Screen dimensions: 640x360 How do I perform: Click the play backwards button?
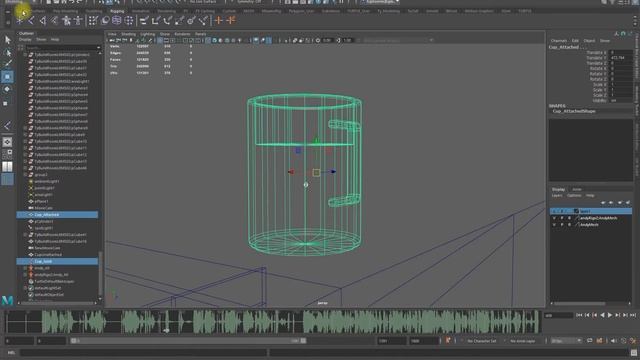coord(602,315)
